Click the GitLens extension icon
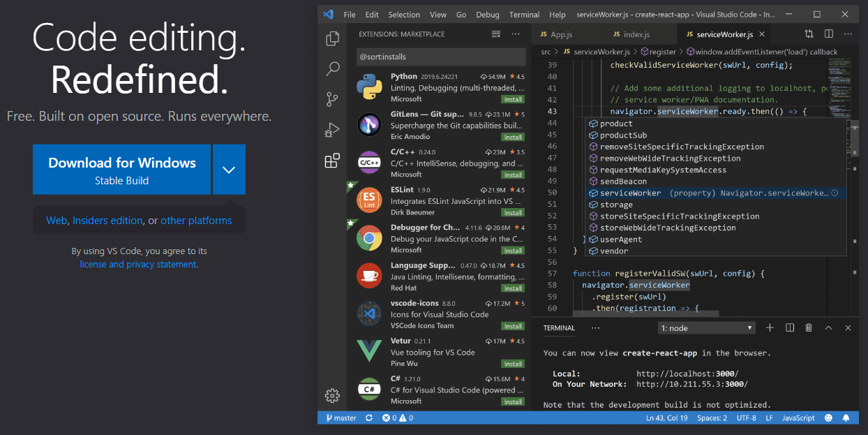Screen dimensions: 868x435 tap(369, 125)
